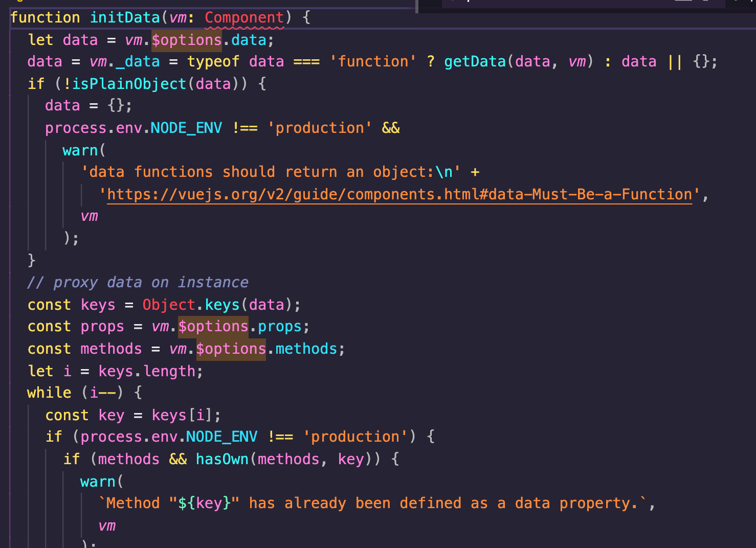Click $options in the 'let data' line
The width and height of the screenshot is (756, 548).
187,40
